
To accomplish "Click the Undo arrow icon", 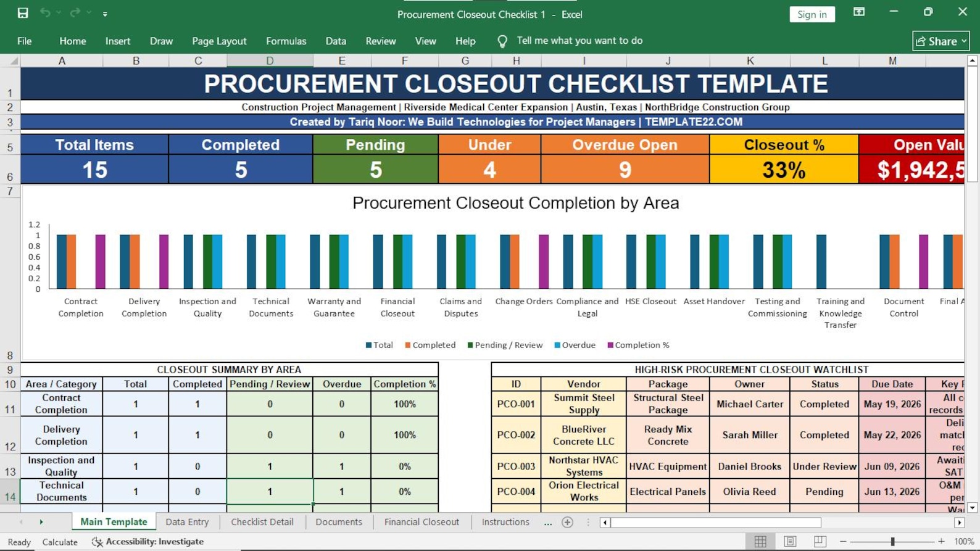I will 45,13.
